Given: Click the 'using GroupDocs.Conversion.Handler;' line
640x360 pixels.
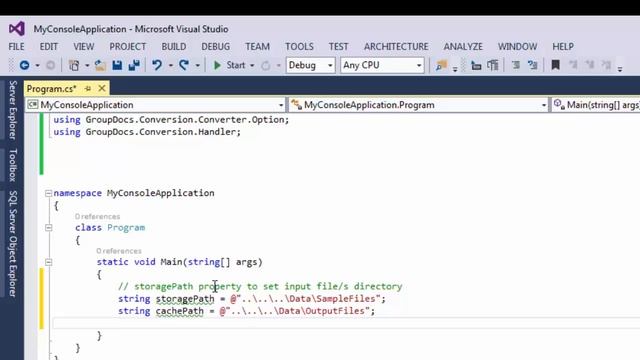Looking at the screenshot, I should 147,132.
